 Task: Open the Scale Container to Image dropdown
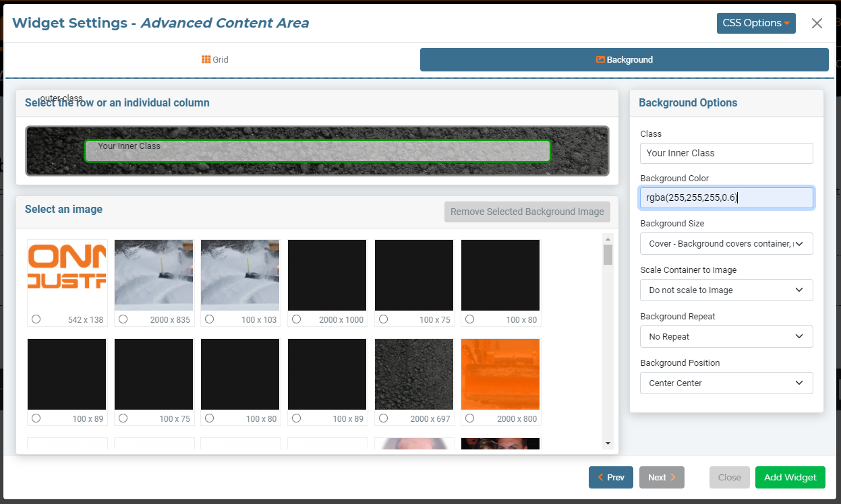[726, 290]
